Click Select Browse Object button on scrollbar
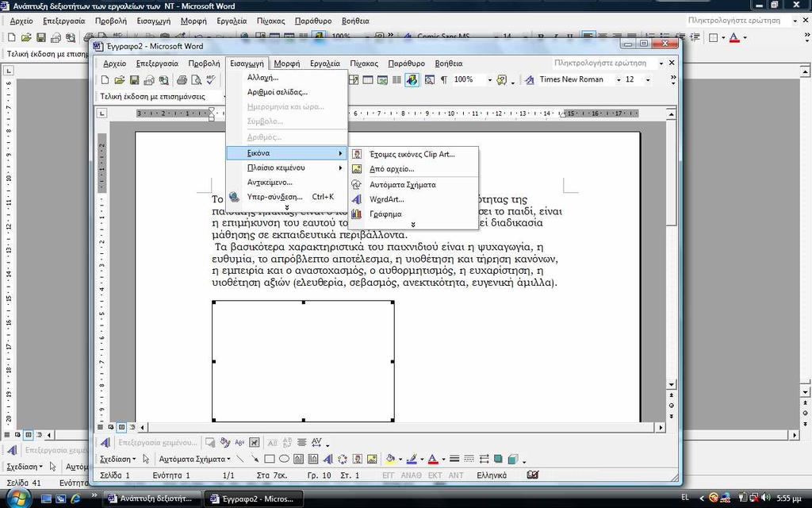Screen dimensions: 812x508 coord(672,406)
